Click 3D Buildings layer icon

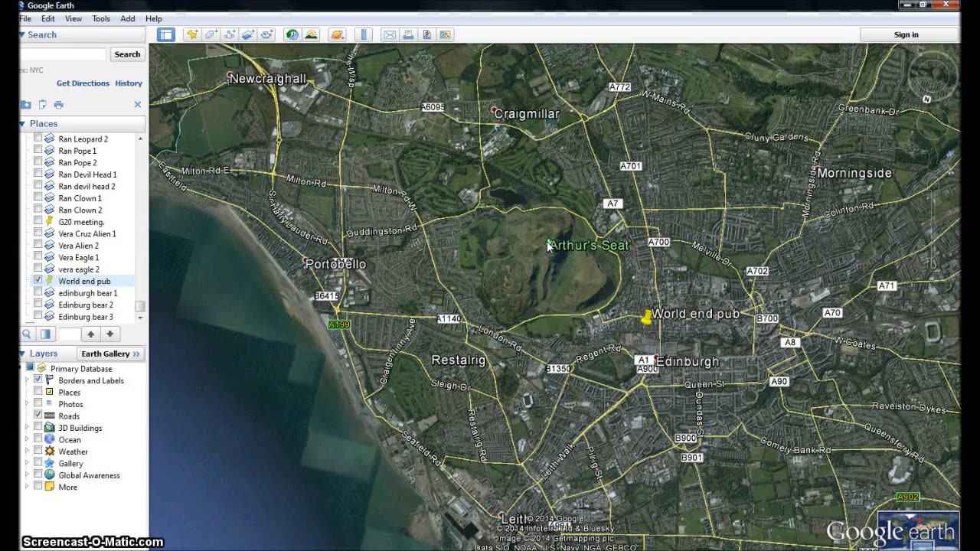click(50, 428)
